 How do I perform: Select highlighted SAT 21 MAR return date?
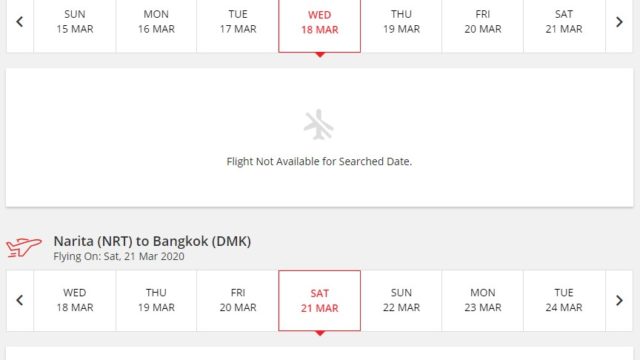click(320, 301)
